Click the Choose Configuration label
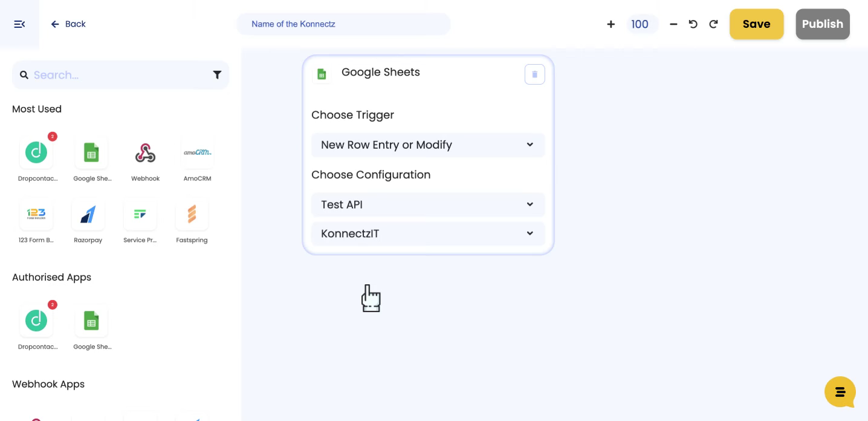Screen dimensions: 868x421 (371, 175)
